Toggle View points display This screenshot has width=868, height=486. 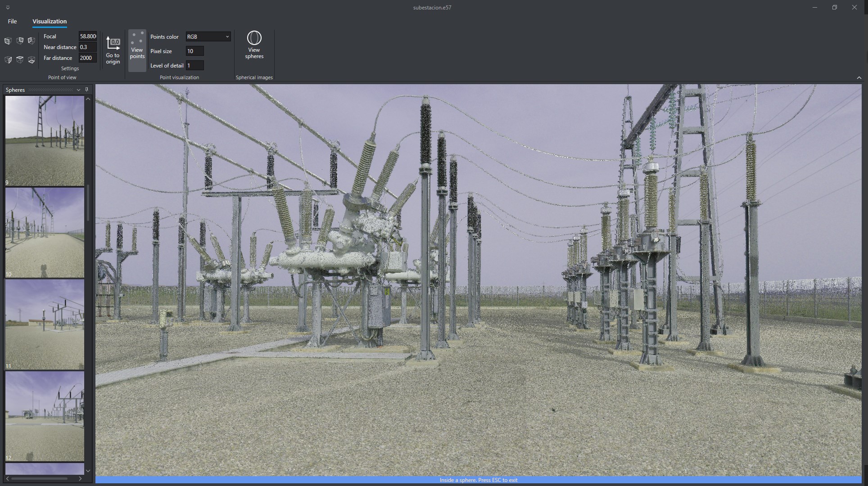(x=137, y=50)
